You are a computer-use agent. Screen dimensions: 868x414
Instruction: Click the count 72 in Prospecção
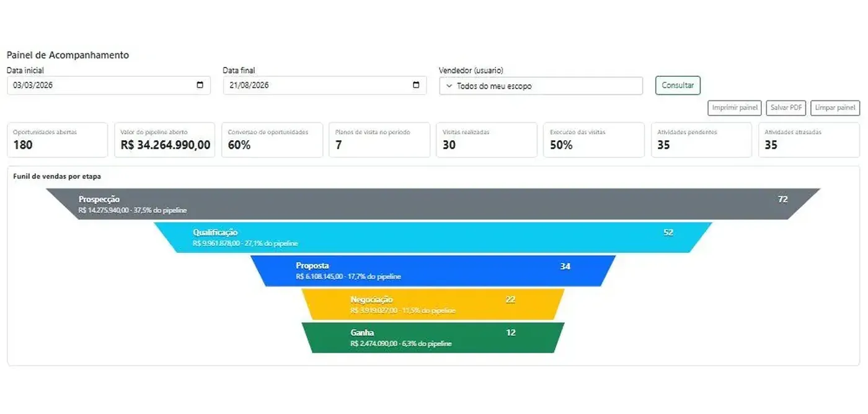(783, 199)
